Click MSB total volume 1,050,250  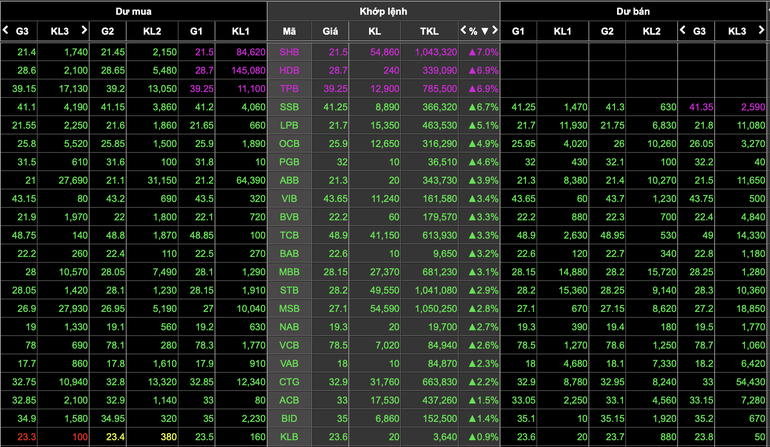point(436,309)
